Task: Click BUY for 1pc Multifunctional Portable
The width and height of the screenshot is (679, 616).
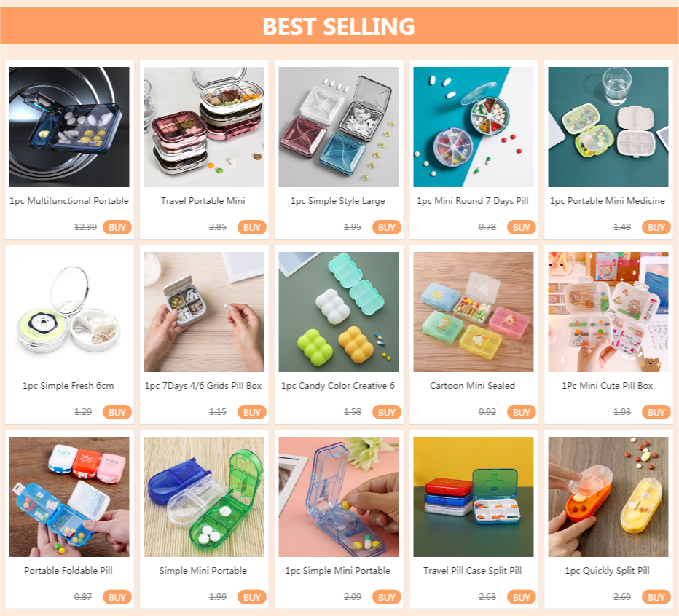Action: (117, 227)
